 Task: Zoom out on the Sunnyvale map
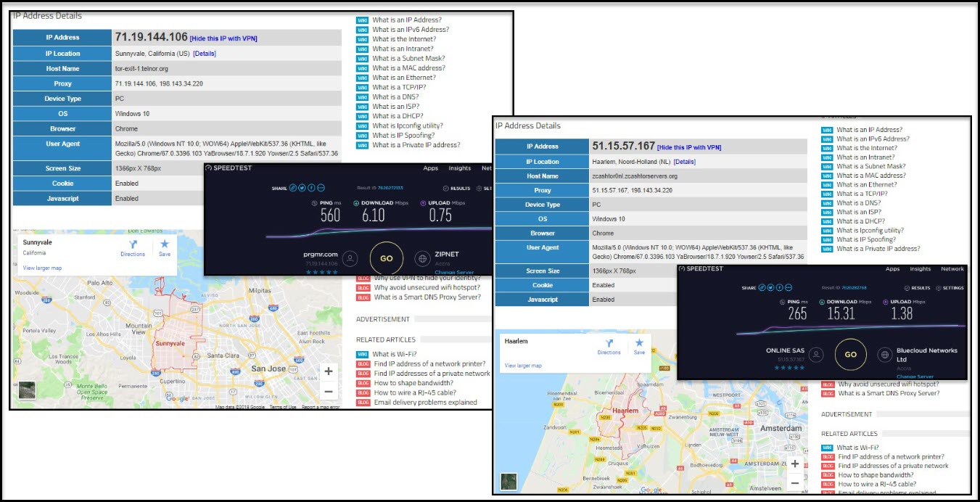pos(329,391)
